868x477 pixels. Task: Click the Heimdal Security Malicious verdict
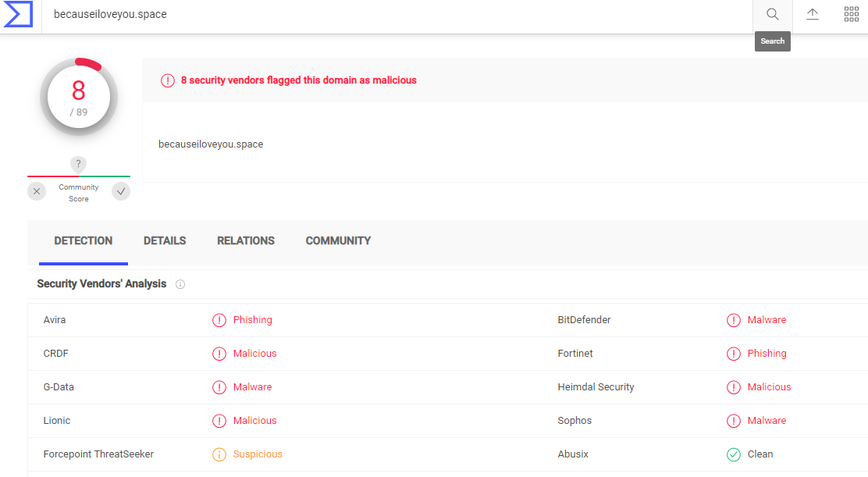coord(769,387)
